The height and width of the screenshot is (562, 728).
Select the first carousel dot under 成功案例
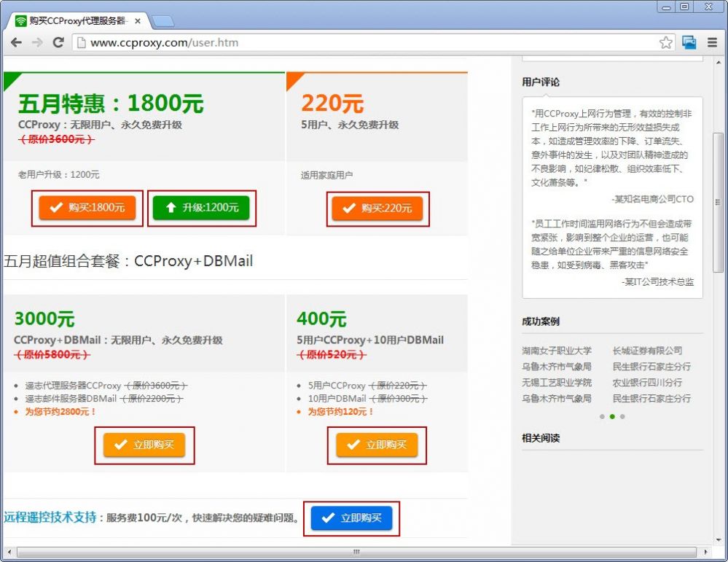(602, 417)
